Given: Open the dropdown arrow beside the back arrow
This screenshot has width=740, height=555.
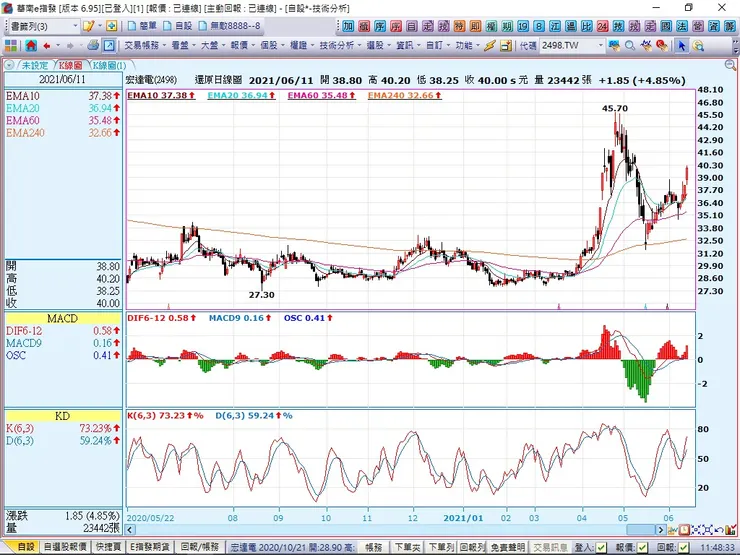Looking at the screenshot, I should click(58, 46).
